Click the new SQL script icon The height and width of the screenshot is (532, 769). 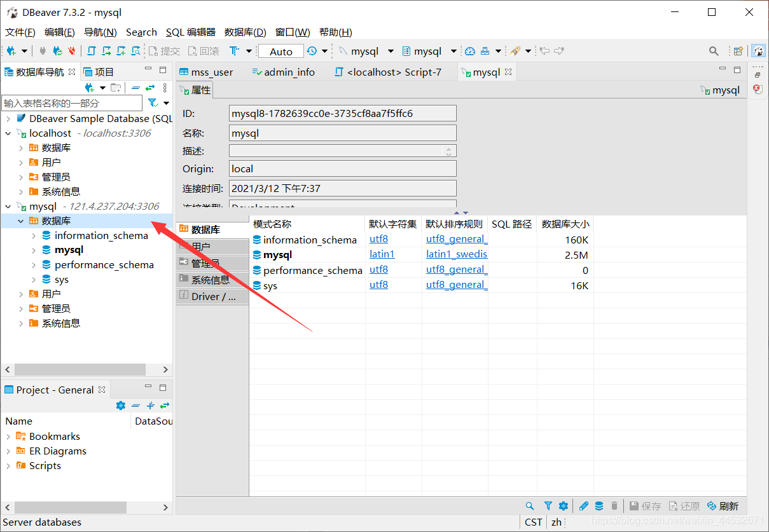(121, 51)
